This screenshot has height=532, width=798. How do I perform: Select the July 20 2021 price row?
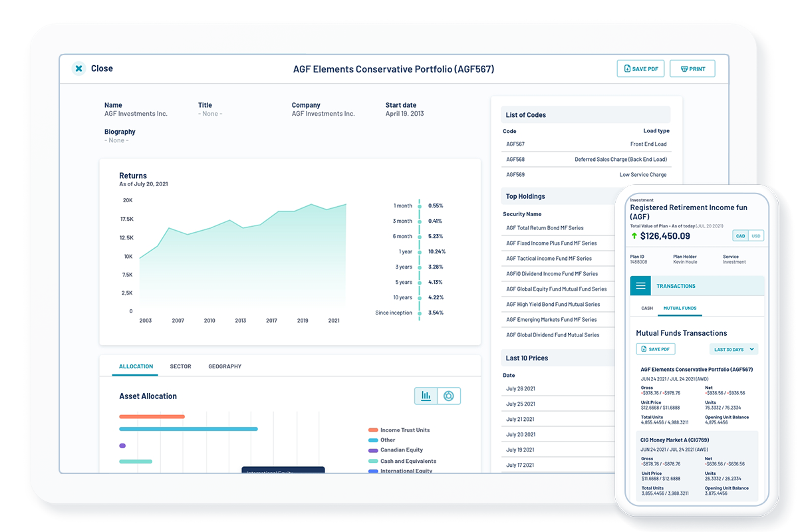tap(558, 435)
